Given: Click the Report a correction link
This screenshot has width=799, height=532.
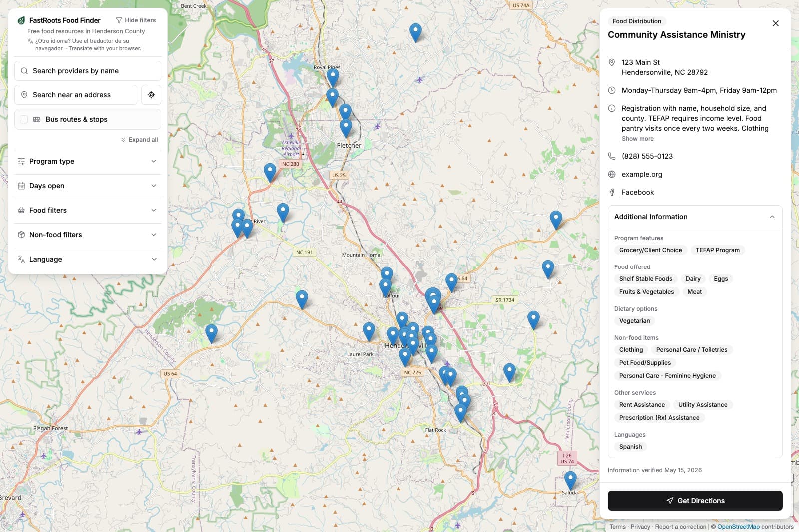Looking at the screenshot, I should click(681, 527).
